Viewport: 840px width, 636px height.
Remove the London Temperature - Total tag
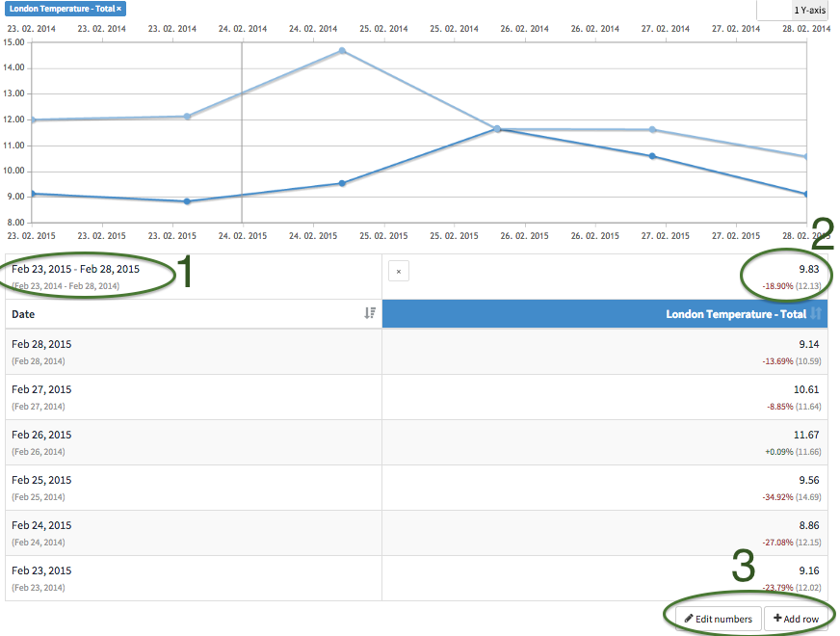(118, 9)
